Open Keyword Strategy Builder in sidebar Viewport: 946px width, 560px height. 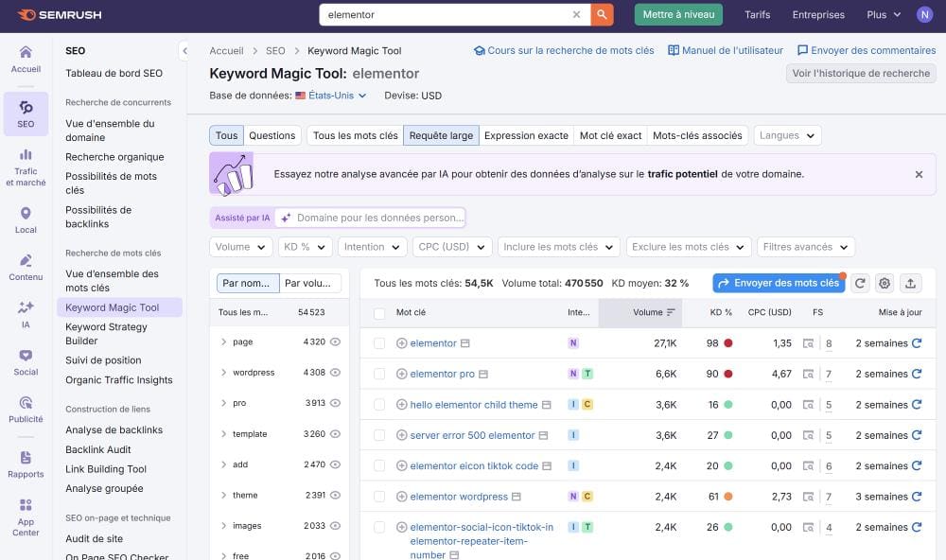click(106, 334)
